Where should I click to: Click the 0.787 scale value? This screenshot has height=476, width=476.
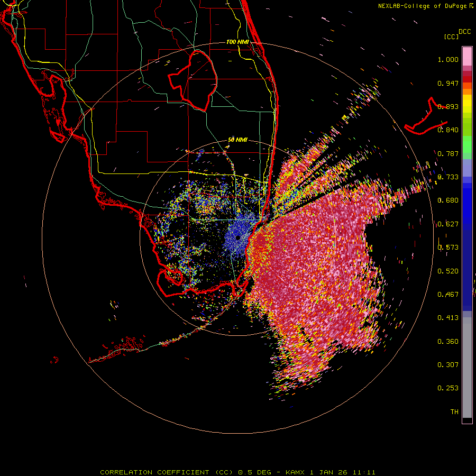point(448,153)
